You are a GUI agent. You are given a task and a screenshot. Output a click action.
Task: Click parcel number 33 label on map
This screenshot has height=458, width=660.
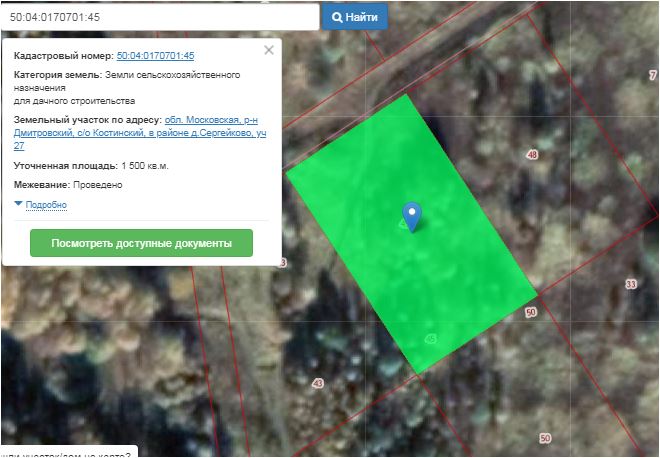click(630, 285)
